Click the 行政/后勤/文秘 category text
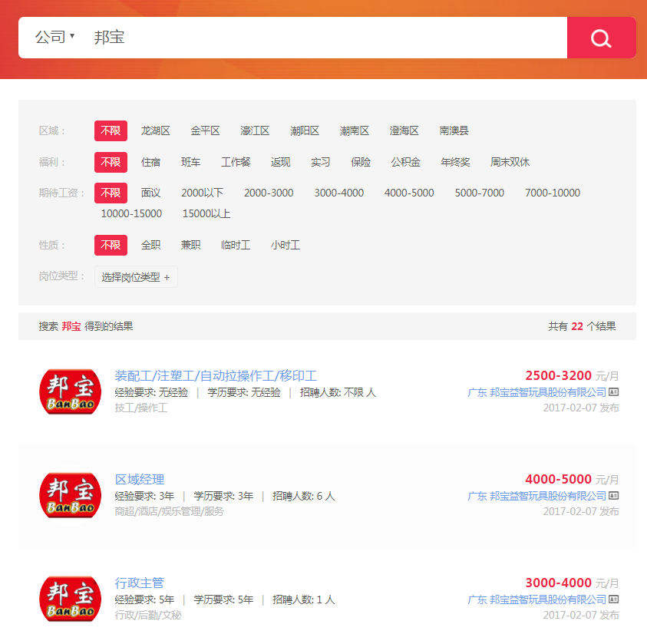647x644 pixels. click(147, 615)
